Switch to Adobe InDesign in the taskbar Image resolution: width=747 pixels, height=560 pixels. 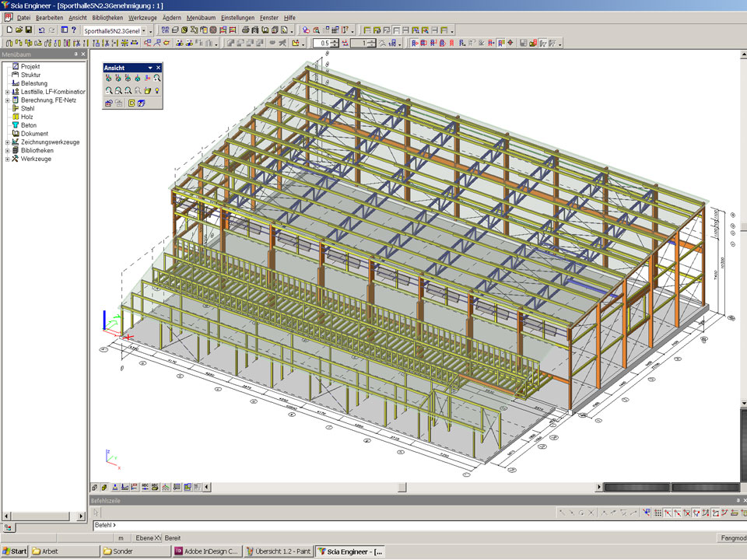pos(206,551)
